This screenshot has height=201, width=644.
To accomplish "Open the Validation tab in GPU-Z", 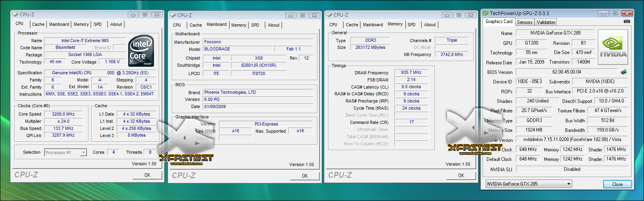I will (x=546, y=22).
